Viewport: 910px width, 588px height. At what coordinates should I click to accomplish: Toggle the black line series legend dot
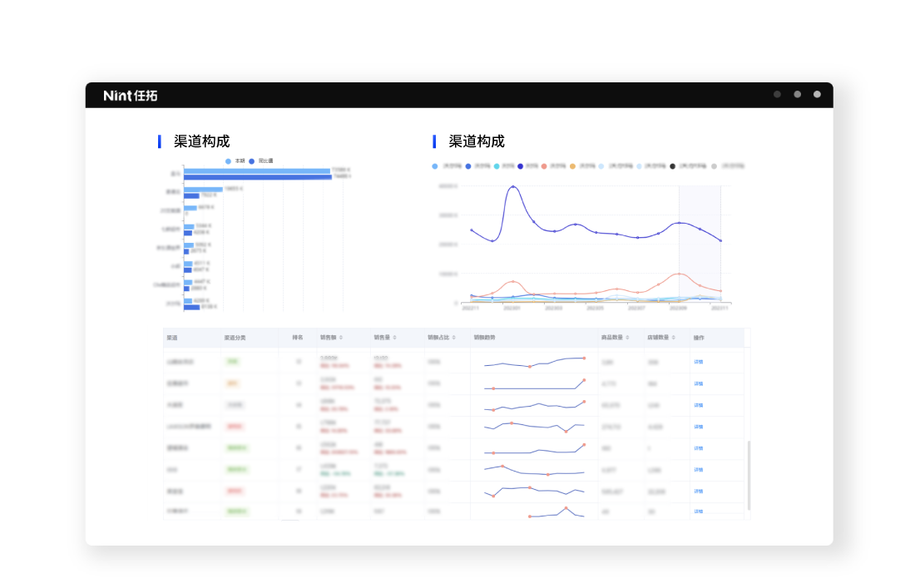[x=673, y=166]
